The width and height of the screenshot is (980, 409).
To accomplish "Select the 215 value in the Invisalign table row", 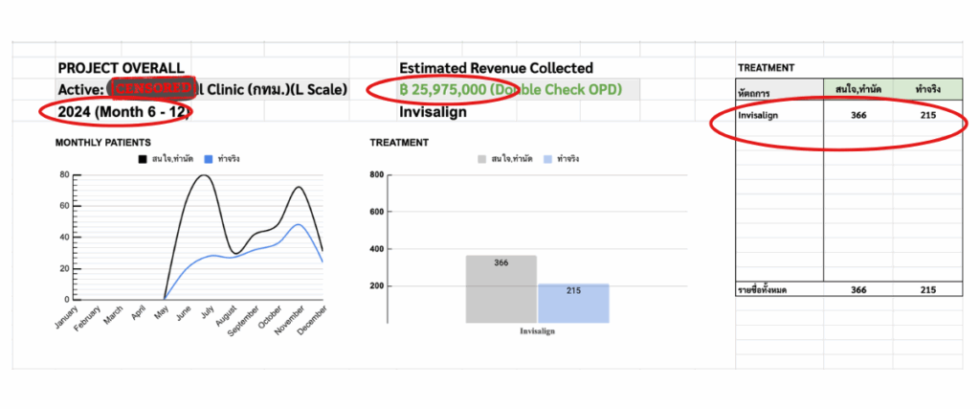I will point(926,115).
